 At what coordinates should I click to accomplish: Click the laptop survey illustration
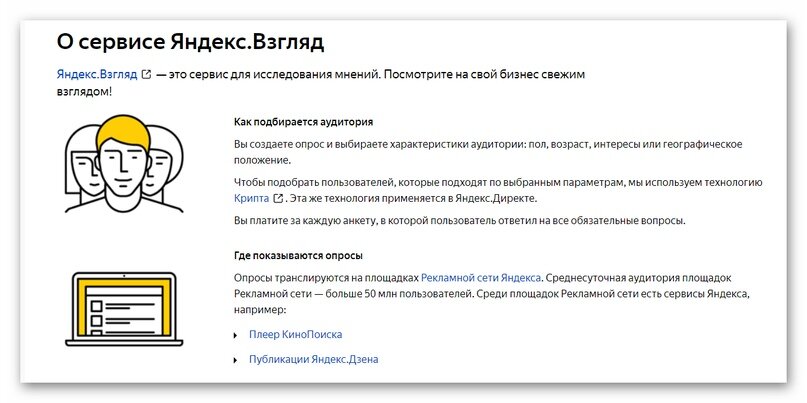point(124,309)
